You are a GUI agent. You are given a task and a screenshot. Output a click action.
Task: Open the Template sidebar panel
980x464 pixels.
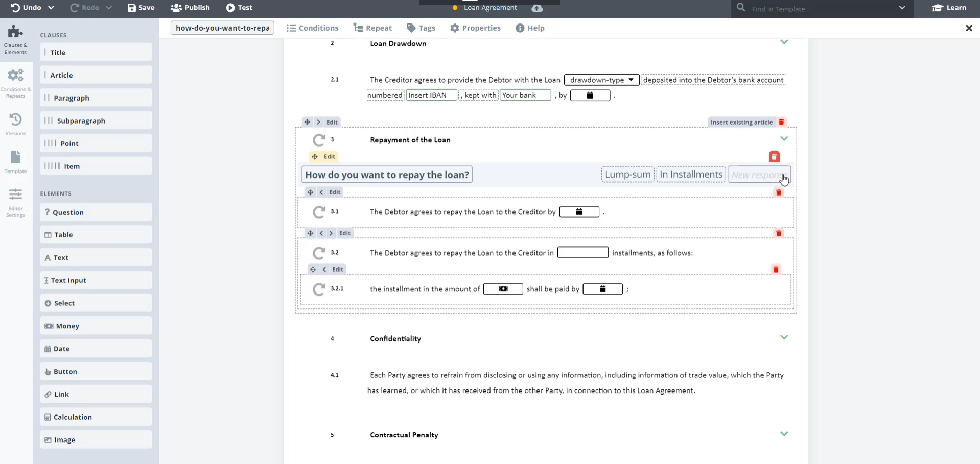15,162
